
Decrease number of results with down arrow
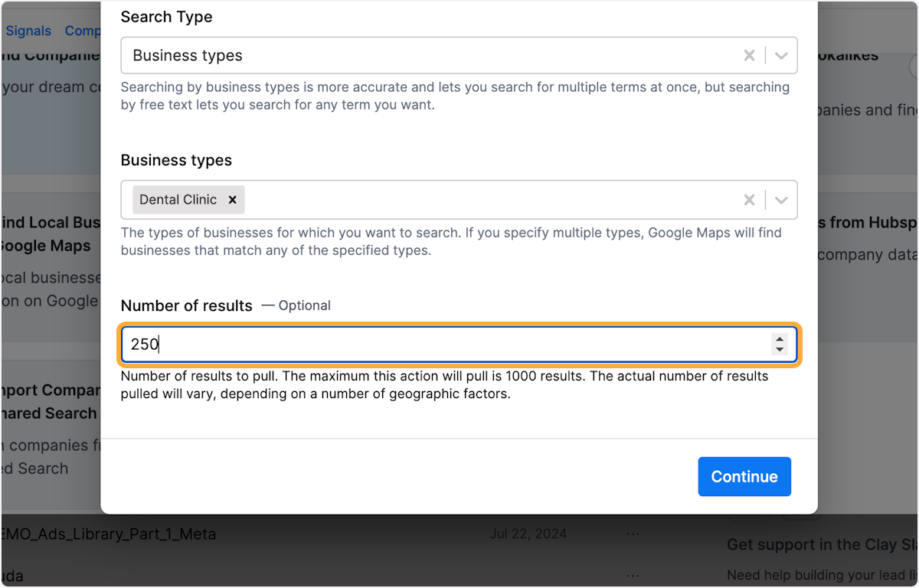coord(780,349)
